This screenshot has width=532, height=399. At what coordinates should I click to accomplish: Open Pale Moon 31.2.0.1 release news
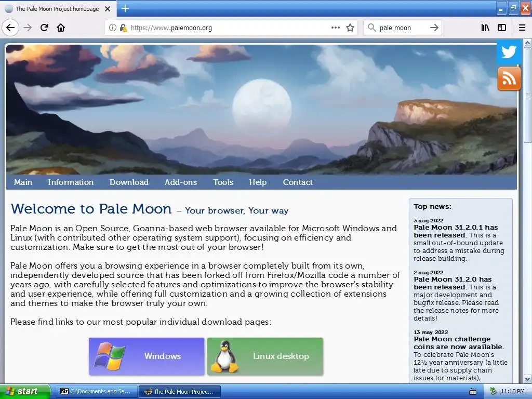(456, 231)
